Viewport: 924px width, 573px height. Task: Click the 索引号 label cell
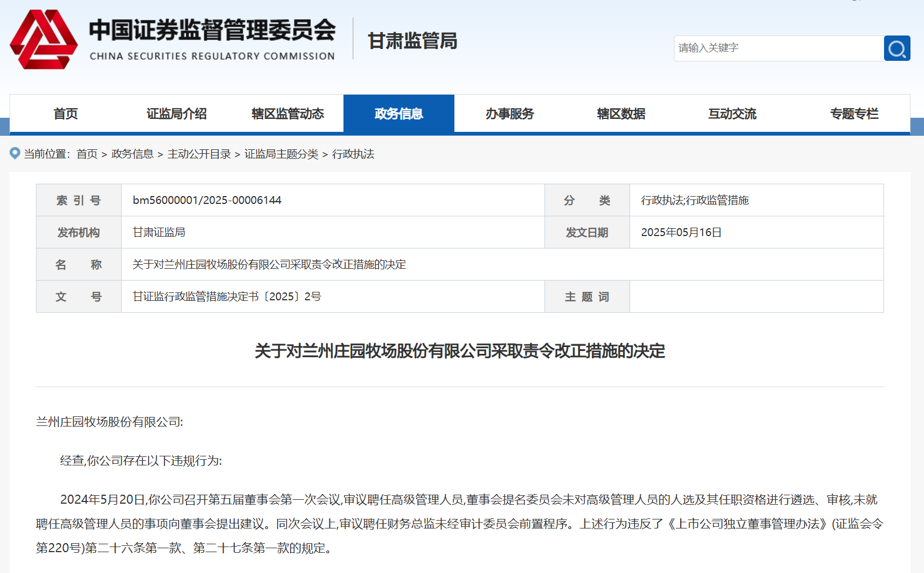(79, 200)
